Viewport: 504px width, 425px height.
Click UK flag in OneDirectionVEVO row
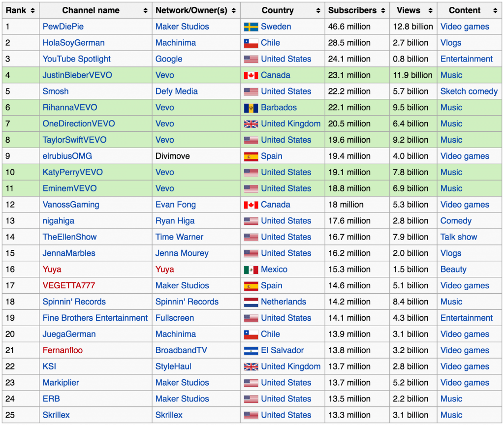click(251, 124)
